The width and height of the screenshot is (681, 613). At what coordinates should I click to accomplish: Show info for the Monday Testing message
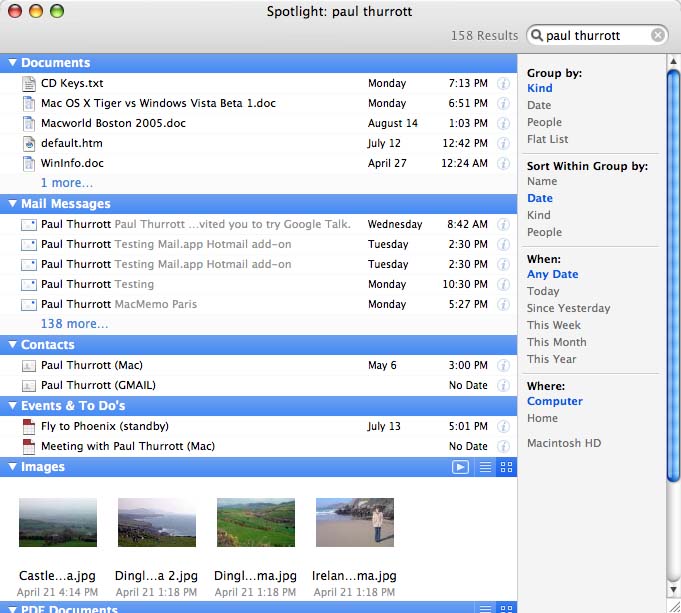503,285
